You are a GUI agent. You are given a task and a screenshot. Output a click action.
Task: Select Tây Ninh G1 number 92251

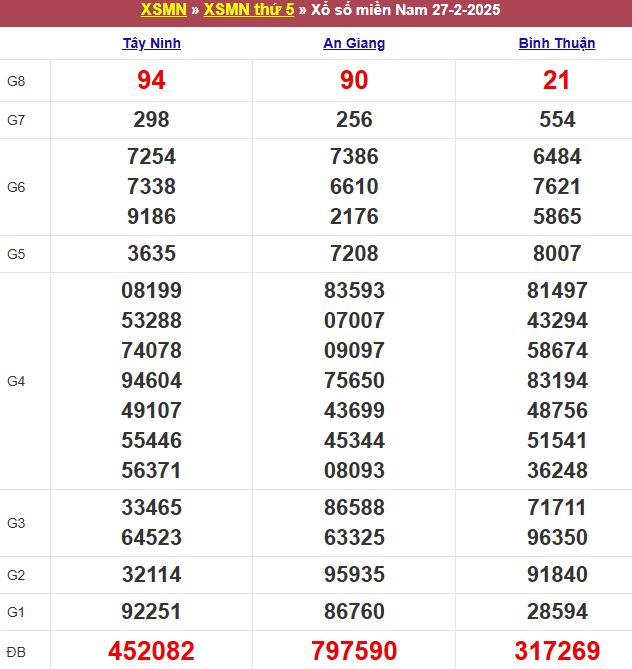pos(151,611)
